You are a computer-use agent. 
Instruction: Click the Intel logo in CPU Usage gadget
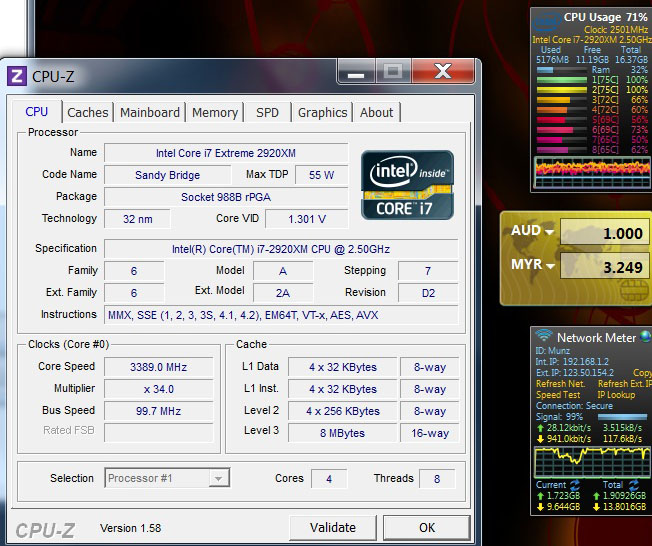tap(546, 22)
